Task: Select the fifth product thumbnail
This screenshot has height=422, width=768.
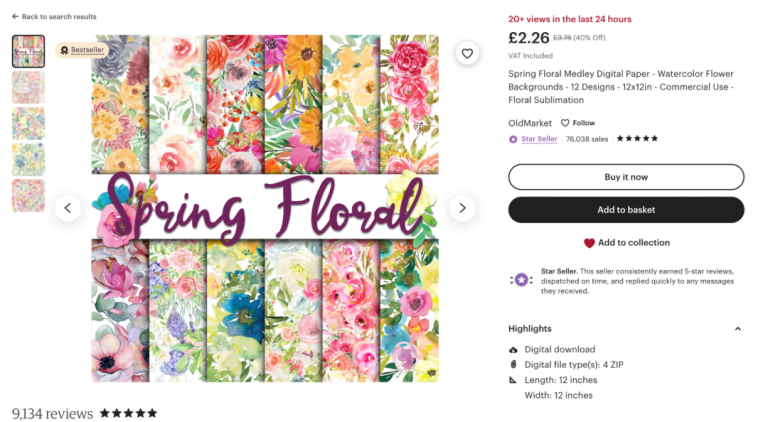Action: [x=28, y=195]
